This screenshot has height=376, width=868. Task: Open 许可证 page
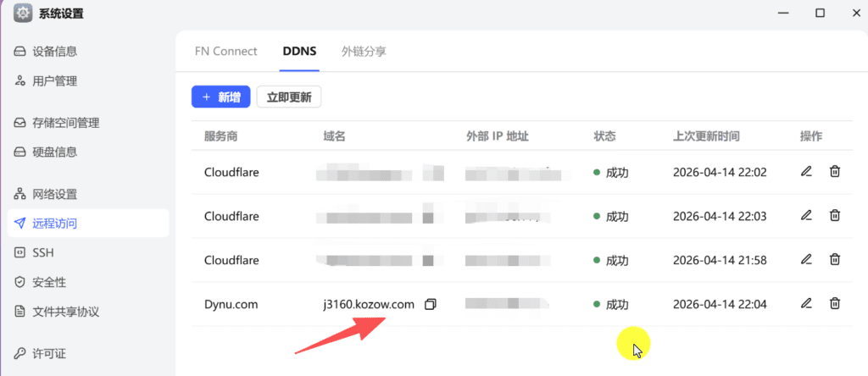tap(88, 353)
